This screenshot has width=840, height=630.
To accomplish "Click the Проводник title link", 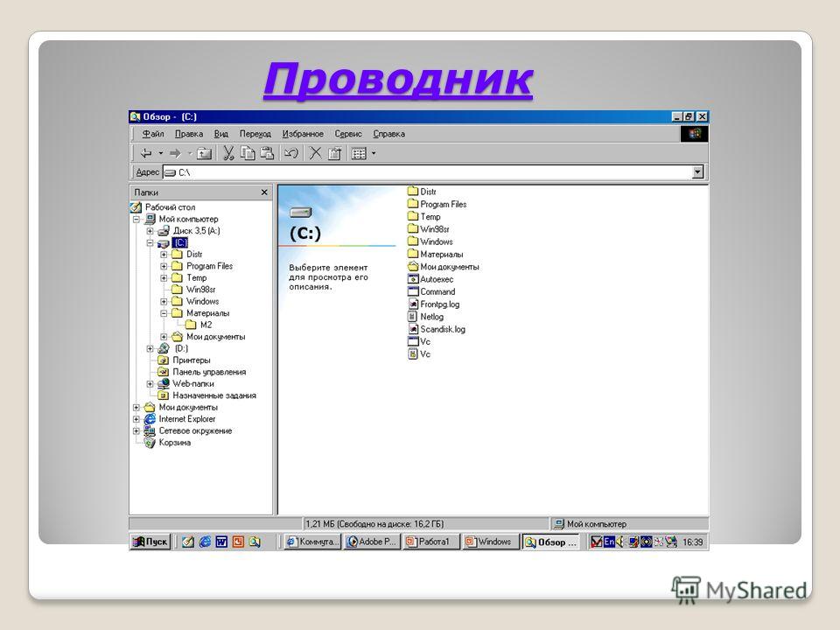I will point(398,80).
